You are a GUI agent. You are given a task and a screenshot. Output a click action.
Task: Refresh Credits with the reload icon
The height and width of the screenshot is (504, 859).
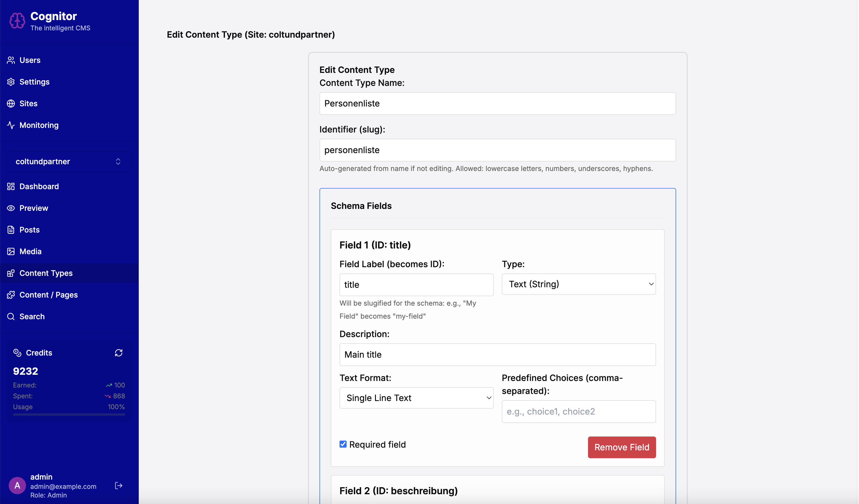point(118,353)
